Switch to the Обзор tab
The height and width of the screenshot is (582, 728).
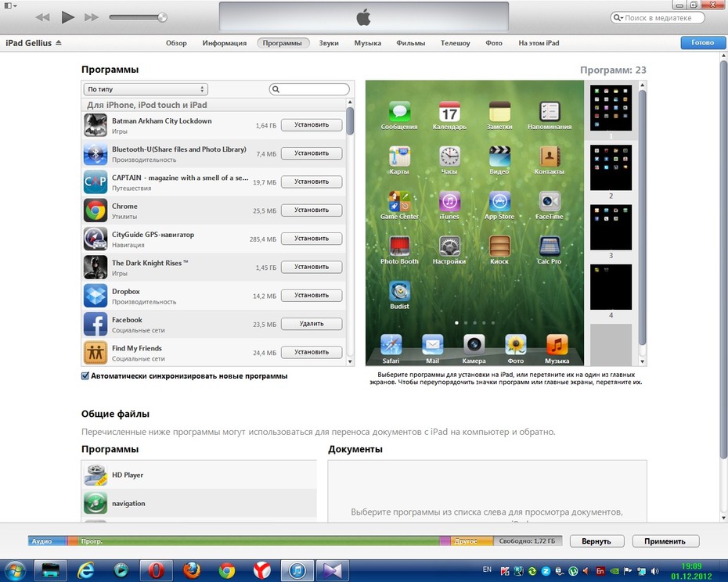click(176, 43)
